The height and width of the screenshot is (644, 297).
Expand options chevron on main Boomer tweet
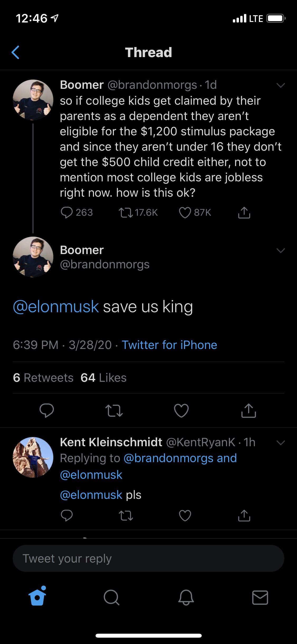280,250
